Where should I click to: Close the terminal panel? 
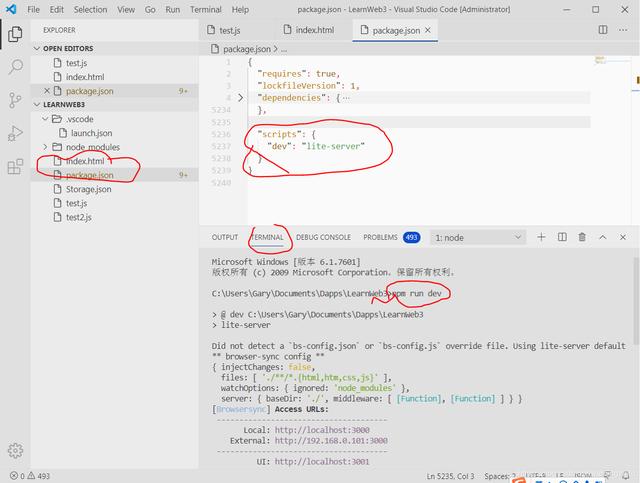click(623, 237)
